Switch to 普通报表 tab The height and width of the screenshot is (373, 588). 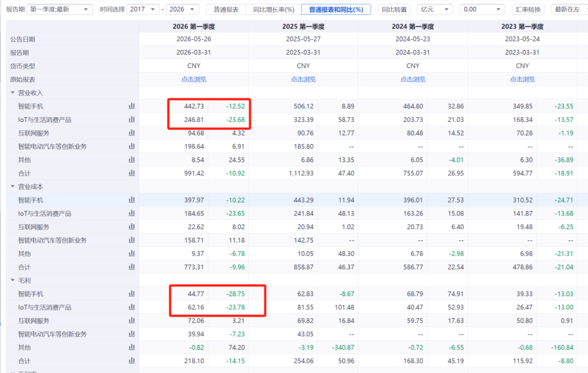226,9
